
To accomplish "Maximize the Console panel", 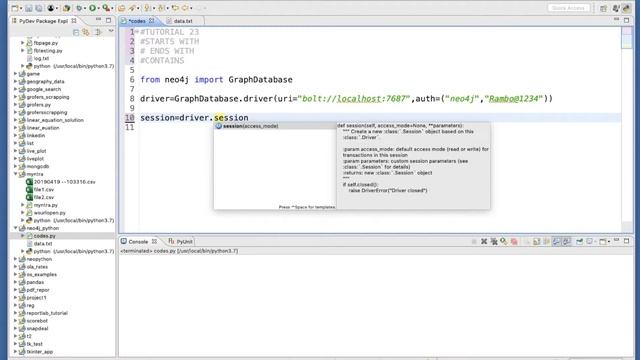I will [x=627, y=241].
